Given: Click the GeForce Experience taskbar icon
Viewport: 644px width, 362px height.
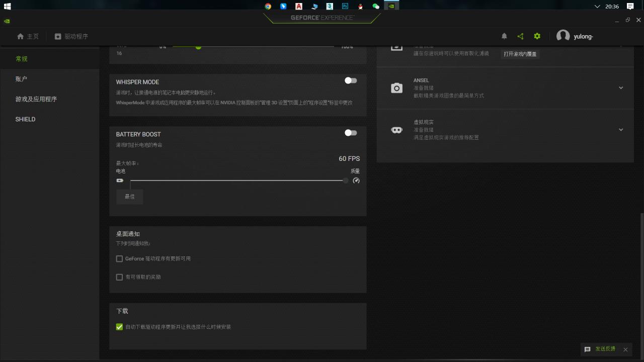Looking at the screenshot, I should pyautogui.click(x=391, y=6).
